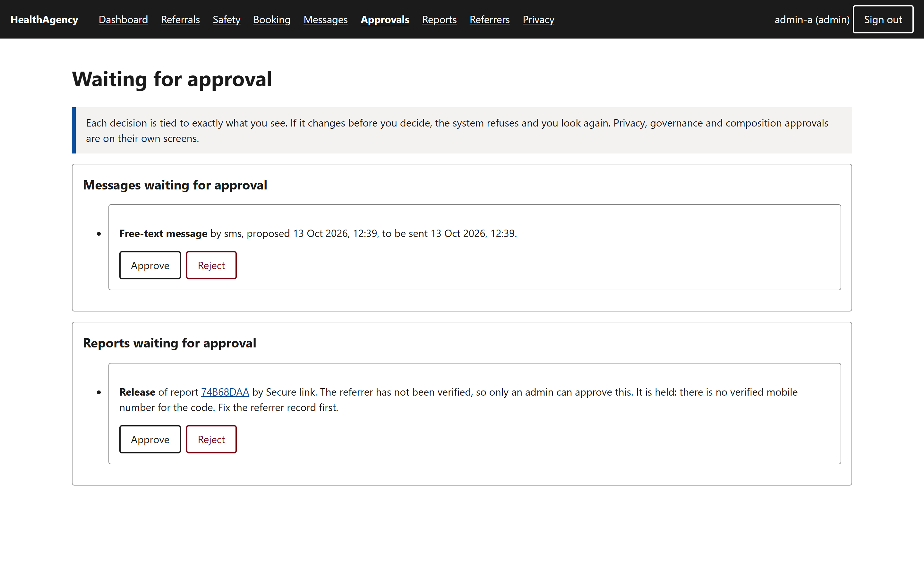Open report link 74B68DAA
This screenshot has width=924, height=578.
point(225,392)
